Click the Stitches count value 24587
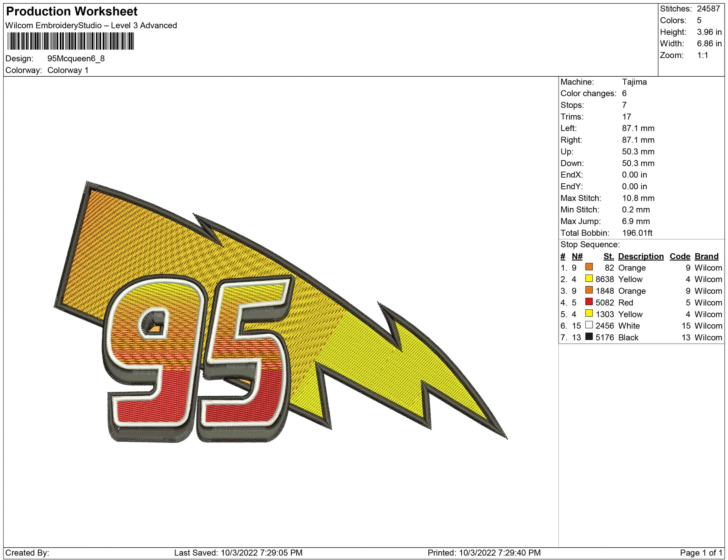The height and width of the screenshot is (560, 728). [x=708, y=9]
